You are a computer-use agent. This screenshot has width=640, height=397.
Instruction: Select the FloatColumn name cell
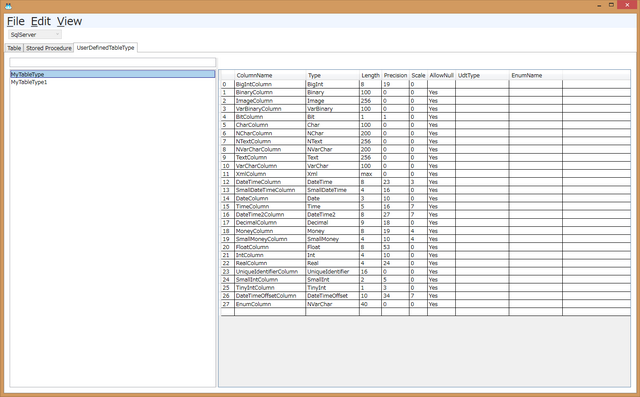[270, 247]
